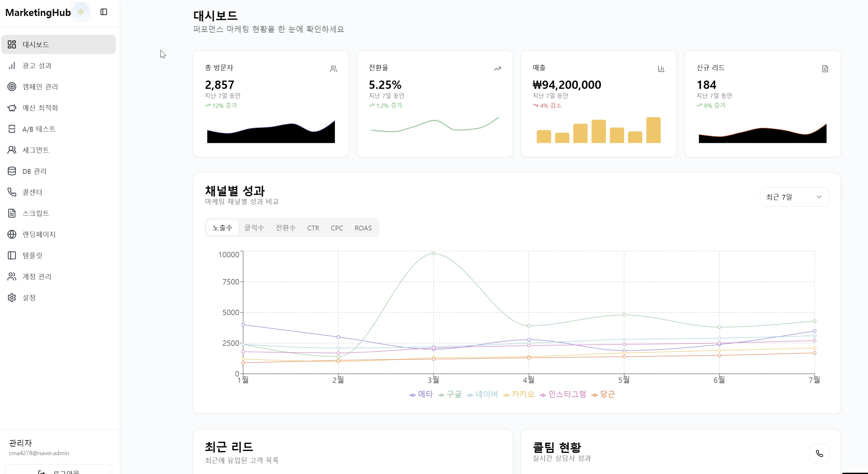Image resolution: width=868 pixels, height=474 pixels.
Task: Toggle the 카카오 legend series
Action: click(518, 394)
